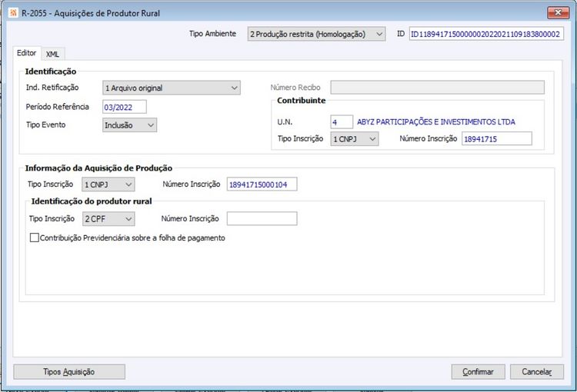Click the Tipo Ambiente label
Viewport: 577px width, 392px height.
click(212, 34)
